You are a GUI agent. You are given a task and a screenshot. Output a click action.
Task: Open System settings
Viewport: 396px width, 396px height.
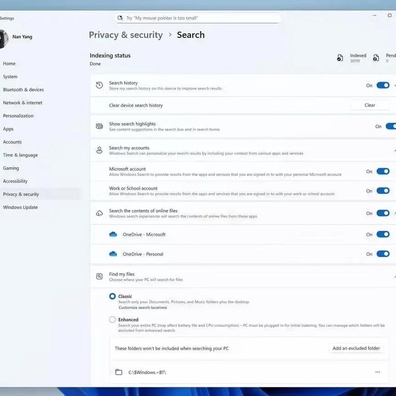click(10, 77)
